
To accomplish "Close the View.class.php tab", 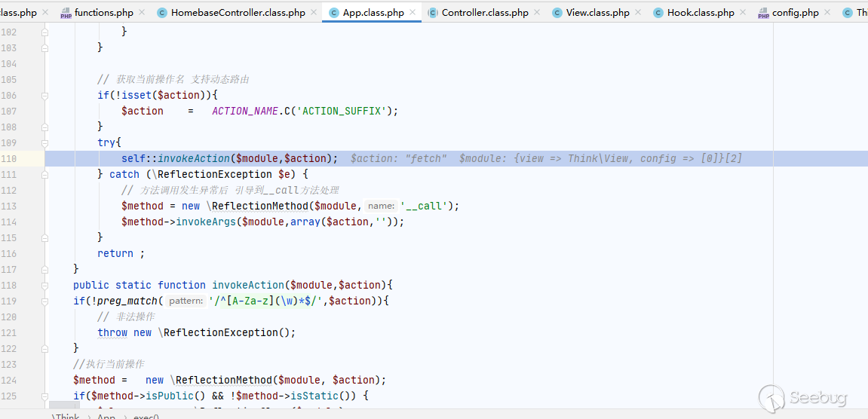I will pos(638,12).
